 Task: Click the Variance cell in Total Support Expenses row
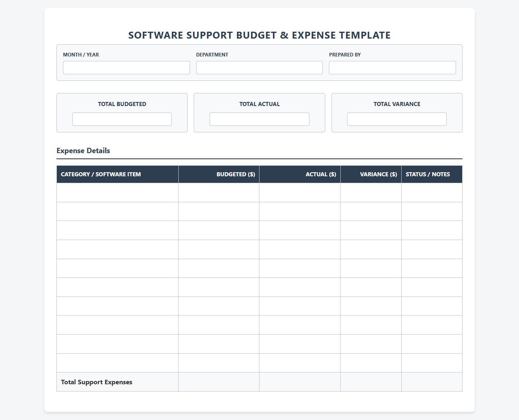pos(371,382)
